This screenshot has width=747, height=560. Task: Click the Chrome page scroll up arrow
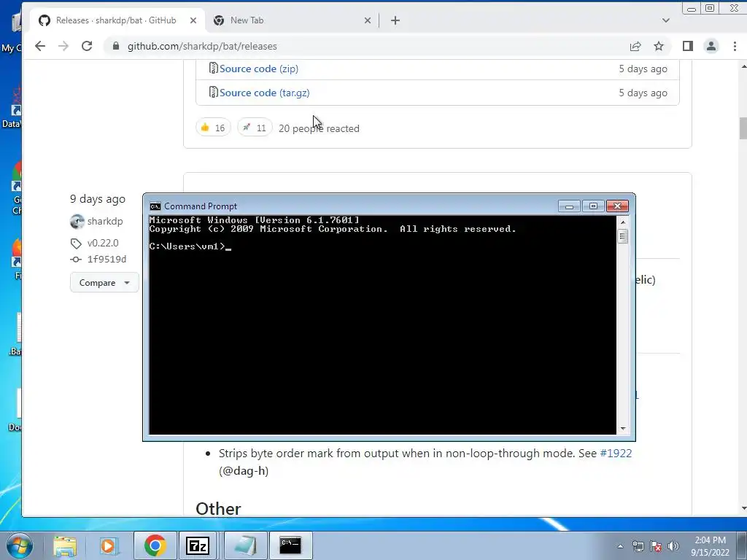coord(742,66)
